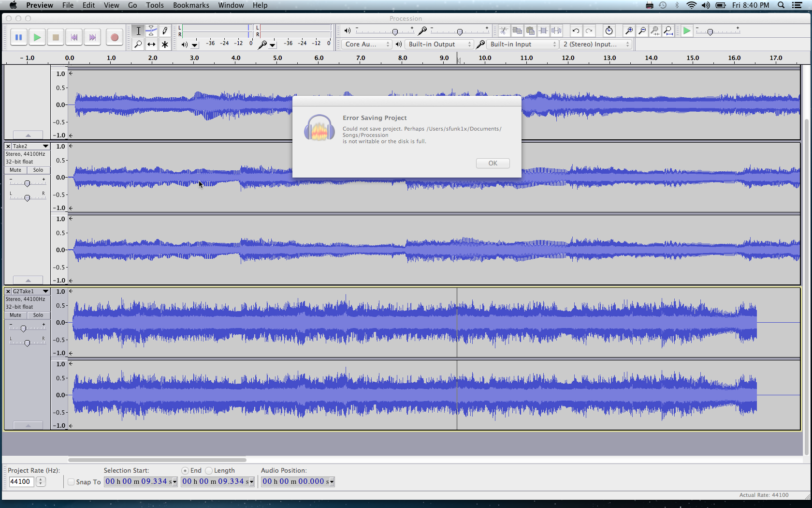
Task: Click the green Play-at-speed button
Action: (686, 31)
